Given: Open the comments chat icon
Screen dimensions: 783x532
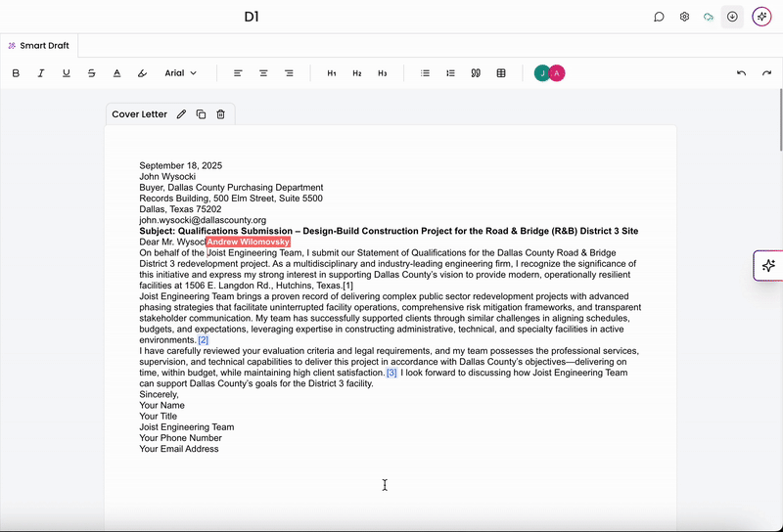Looking at the screenshot, I should pos(659,17).
